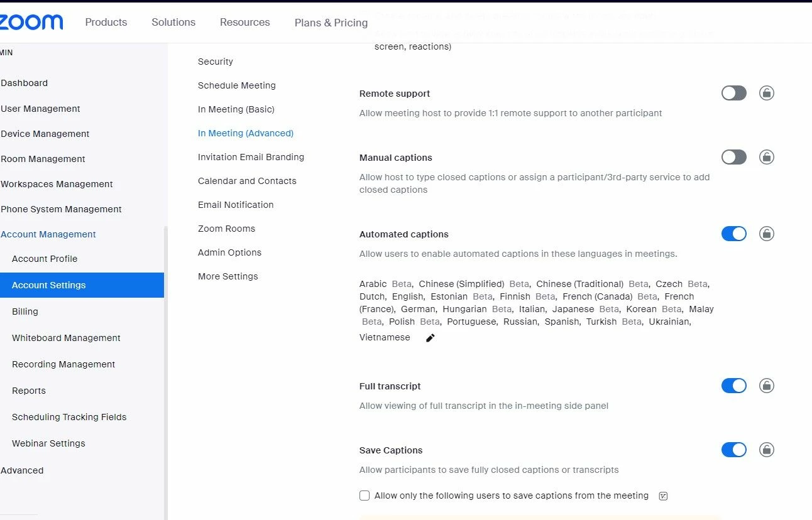The image size is (812, 520).
Task: Expand Advanced section in sidebar
Action: (22, 470)
